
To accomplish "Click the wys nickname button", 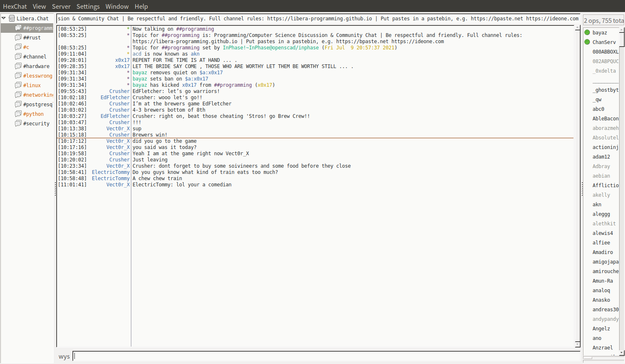I will (x=64, y=357).
